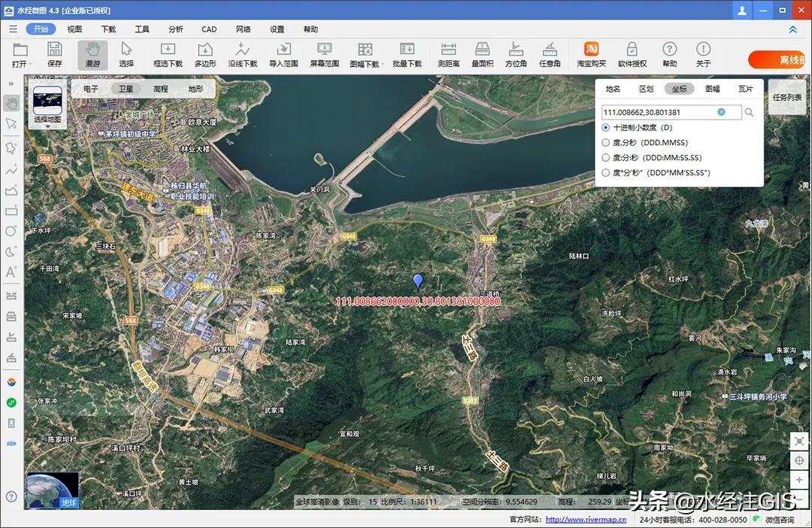Open the 下载 ribbon tab
Screen dimensions: 812x528
coord(108,29)
